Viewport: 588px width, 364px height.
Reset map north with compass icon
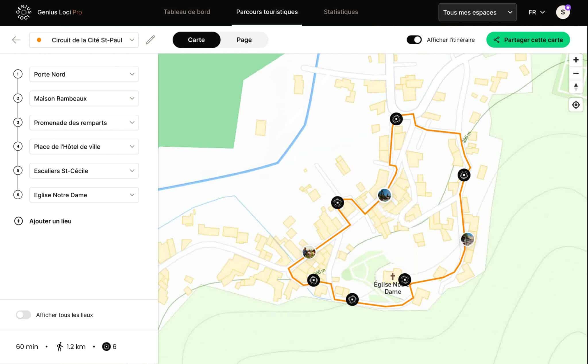pyautogui.click(x=576, y=87)
